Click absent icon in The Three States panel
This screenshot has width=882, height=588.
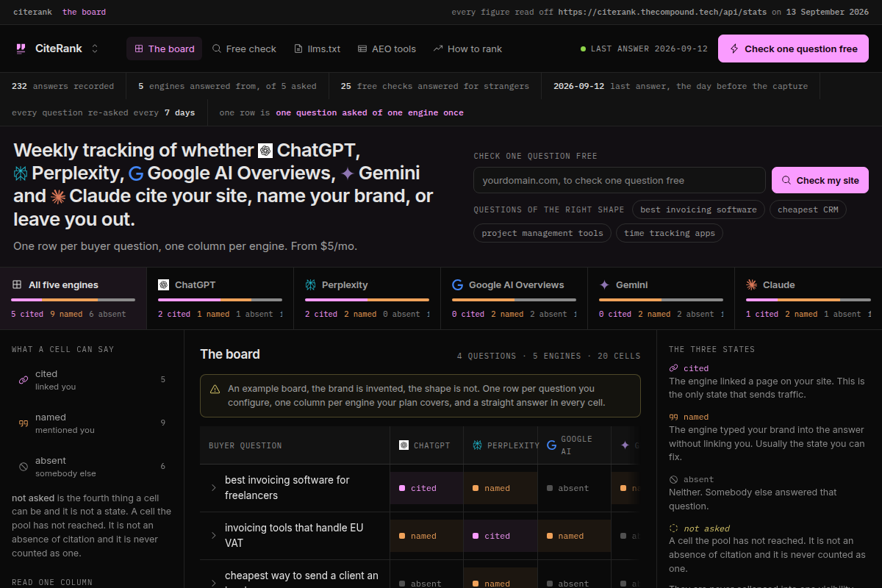(674, 479)
